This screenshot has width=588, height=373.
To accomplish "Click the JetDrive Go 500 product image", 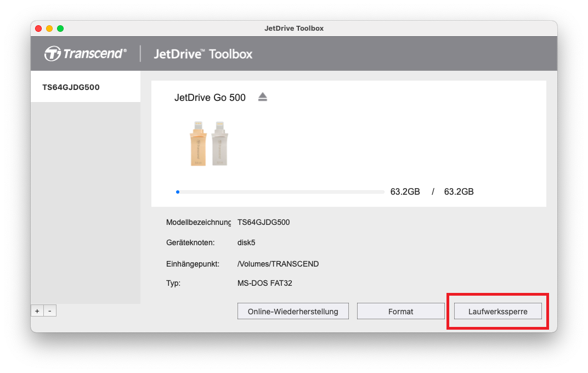I will 209,144.
